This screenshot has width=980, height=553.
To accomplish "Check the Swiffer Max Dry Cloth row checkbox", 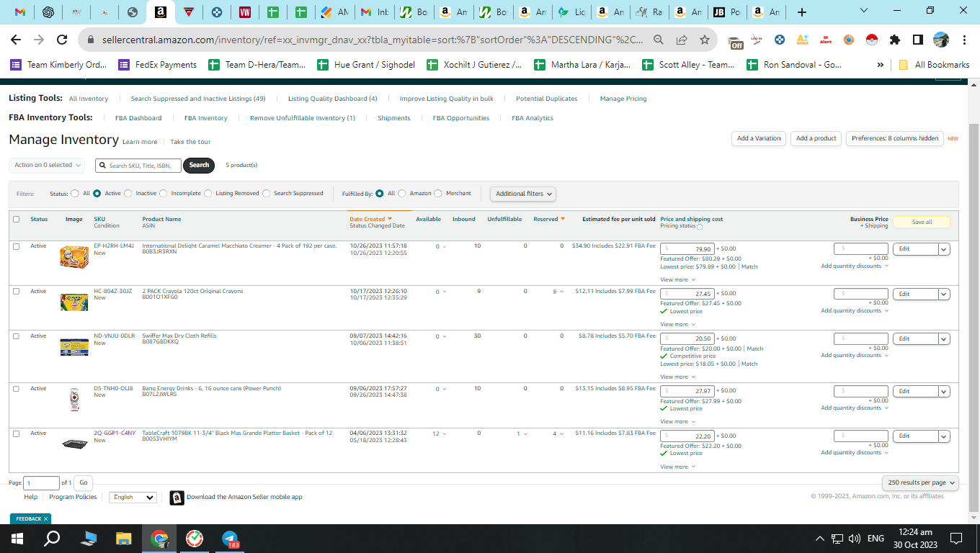I will click(x=17, y=336).
